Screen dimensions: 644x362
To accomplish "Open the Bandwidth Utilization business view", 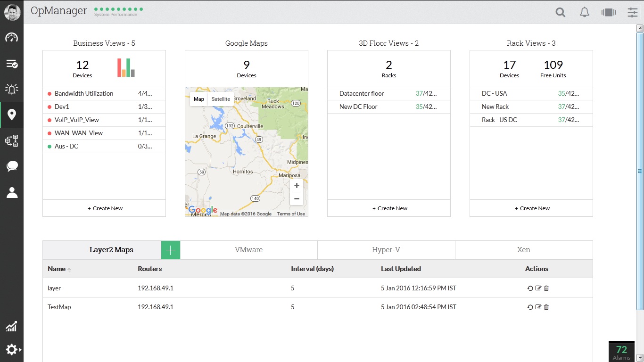I will click(x=84, y=93).
